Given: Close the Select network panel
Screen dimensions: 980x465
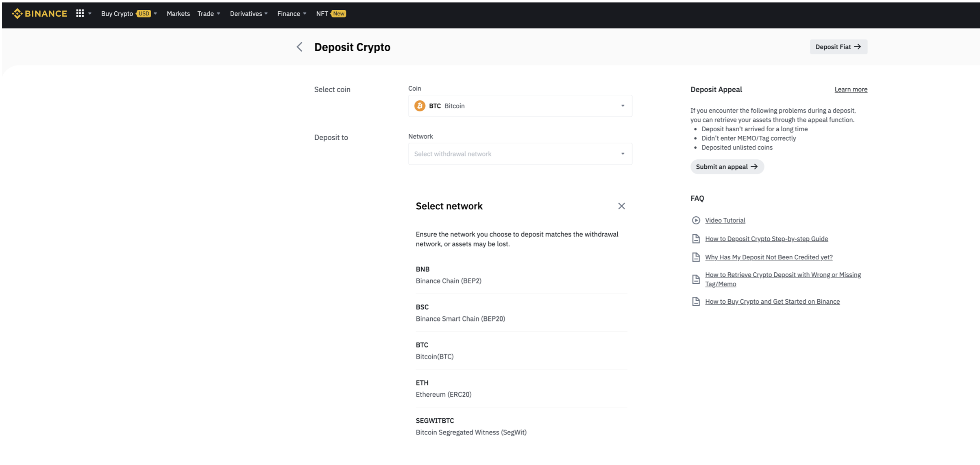Looking at the screenshot, I should (x=621, y=206).
